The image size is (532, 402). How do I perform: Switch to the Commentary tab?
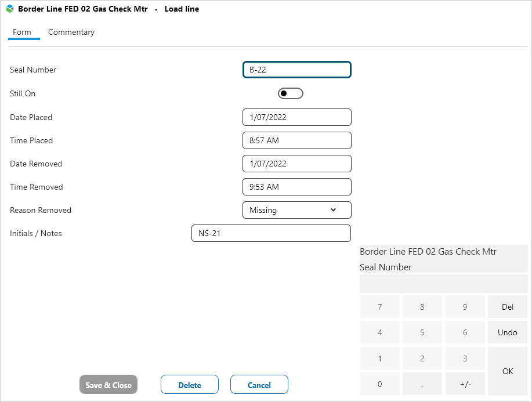pyautogui.click(x=71, y=32)
